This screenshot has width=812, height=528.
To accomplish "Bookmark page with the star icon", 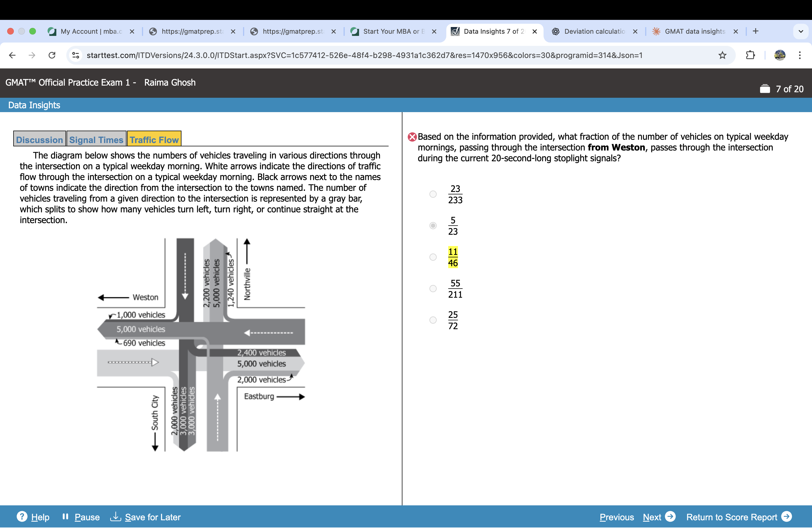I will (722, 55).
